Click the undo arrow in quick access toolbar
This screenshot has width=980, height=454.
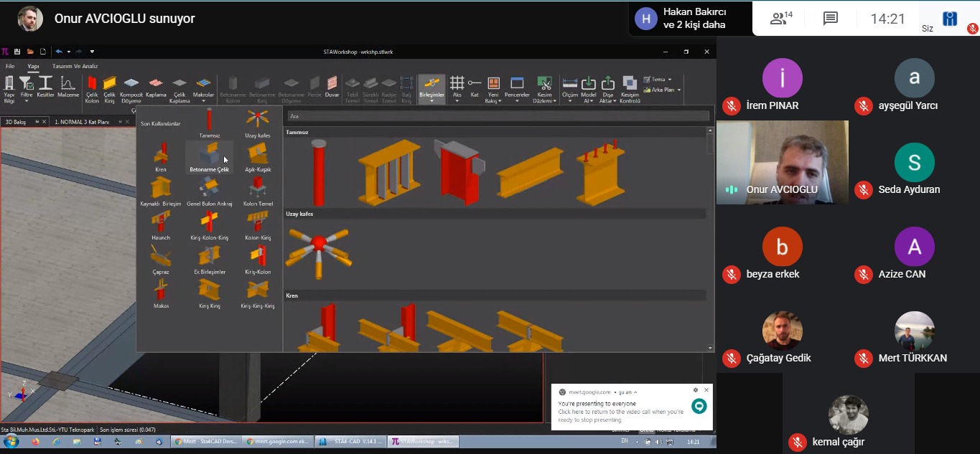[x=59, y=52]
